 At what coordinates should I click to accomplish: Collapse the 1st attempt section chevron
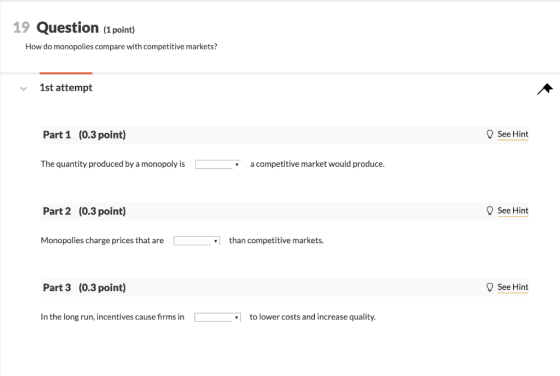pyautogui.click(x=24, y=89)
